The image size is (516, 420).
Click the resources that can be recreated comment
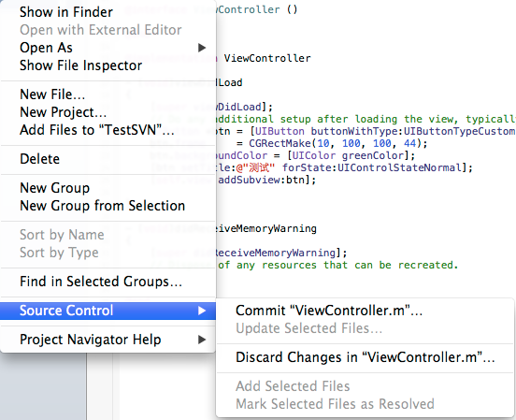click(338, 265)
